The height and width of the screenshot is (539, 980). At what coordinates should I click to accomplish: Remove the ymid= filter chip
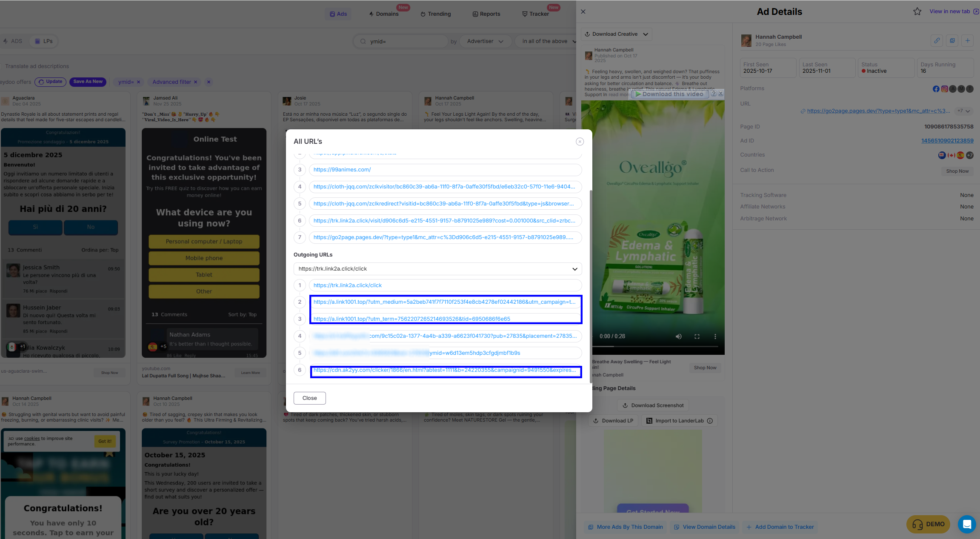click(x=138, y=82)
